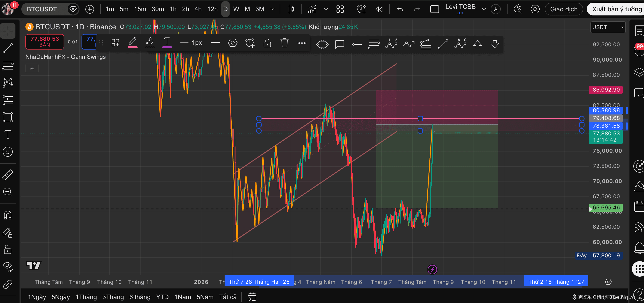Open the drawing templates in floating toolbar
Screen dimensions: 644x303
coord(115,43)
